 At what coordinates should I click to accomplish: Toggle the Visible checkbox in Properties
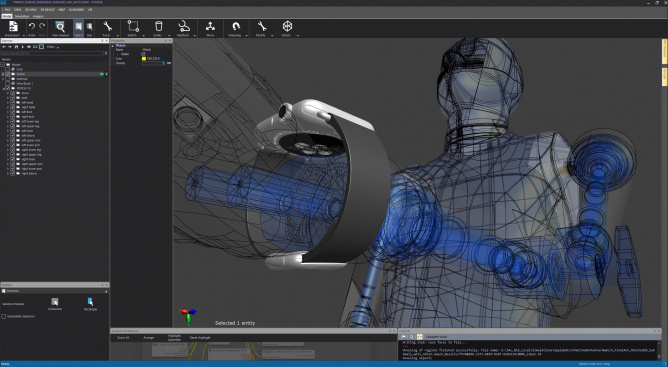pos(143,54)
